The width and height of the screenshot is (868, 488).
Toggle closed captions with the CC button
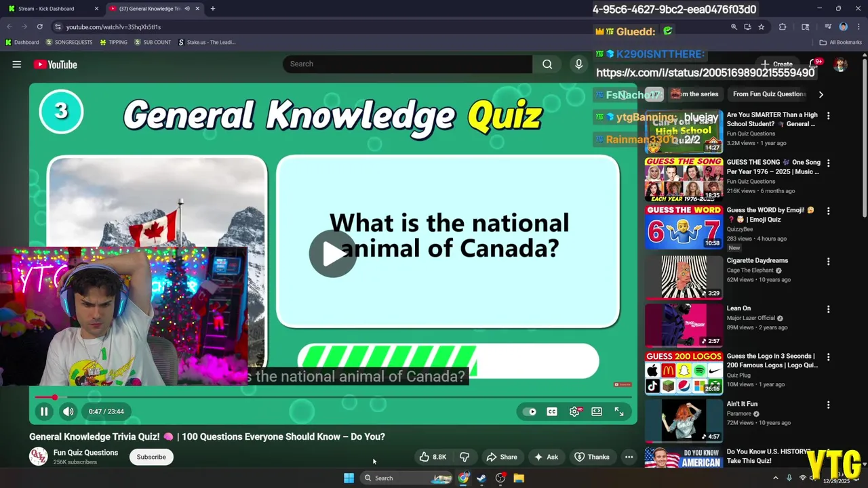(552, 411)
